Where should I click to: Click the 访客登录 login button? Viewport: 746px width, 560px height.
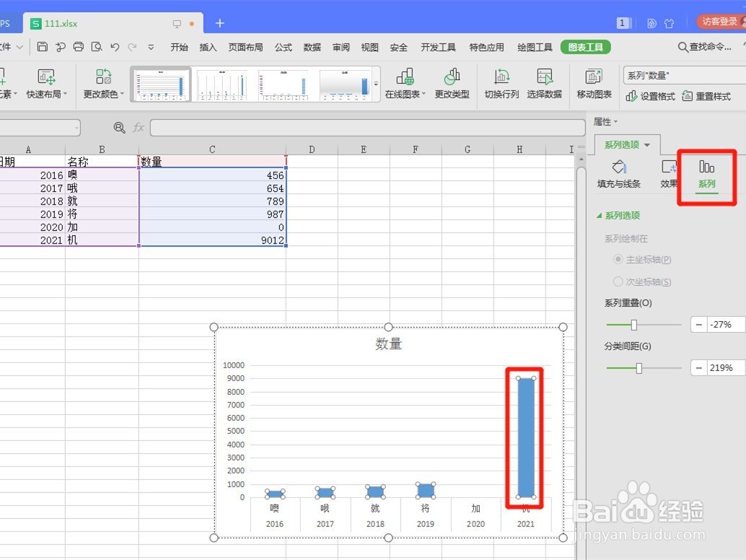tap(720, 22)
